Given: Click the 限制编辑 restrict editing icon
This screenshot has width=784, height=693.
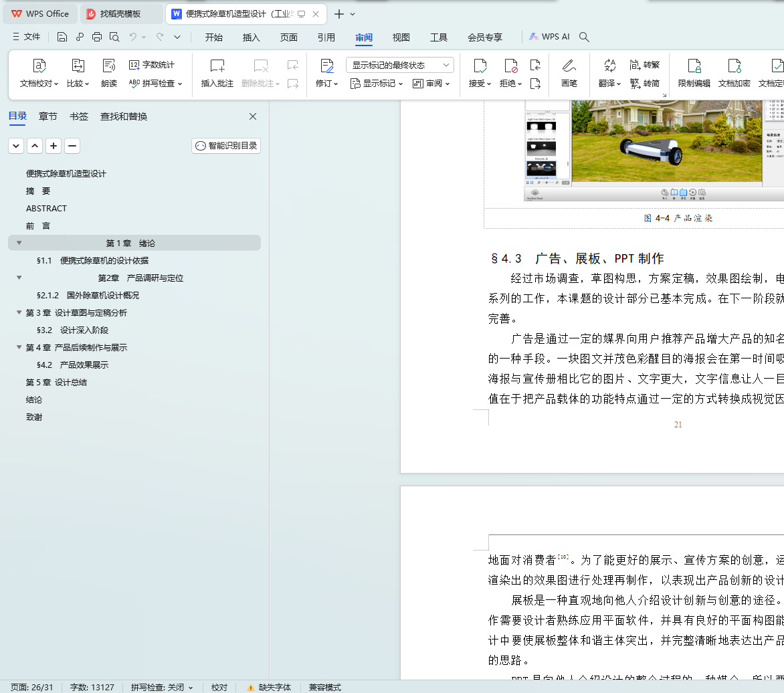Looking at the screenshot, I should tap(694, 66).
